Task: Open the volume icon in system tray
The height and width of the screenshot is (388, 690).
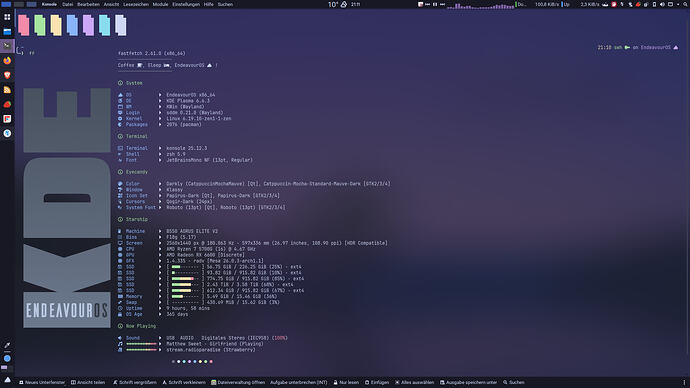Action: tap(662, 4)
